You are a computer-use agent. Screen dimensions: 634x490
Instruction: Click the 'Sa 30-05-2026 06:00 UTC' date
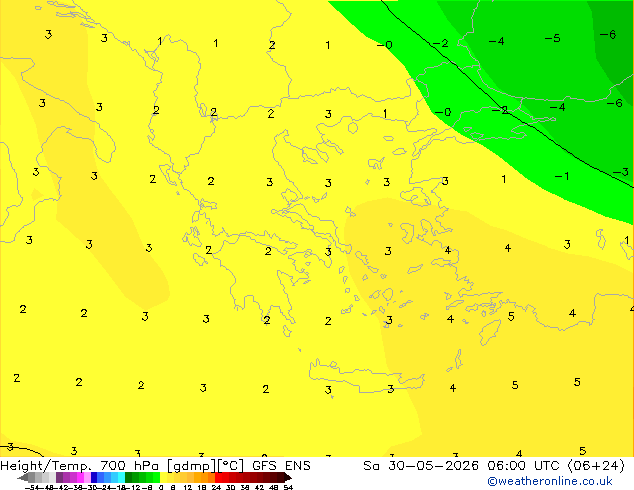coord(463,466)
